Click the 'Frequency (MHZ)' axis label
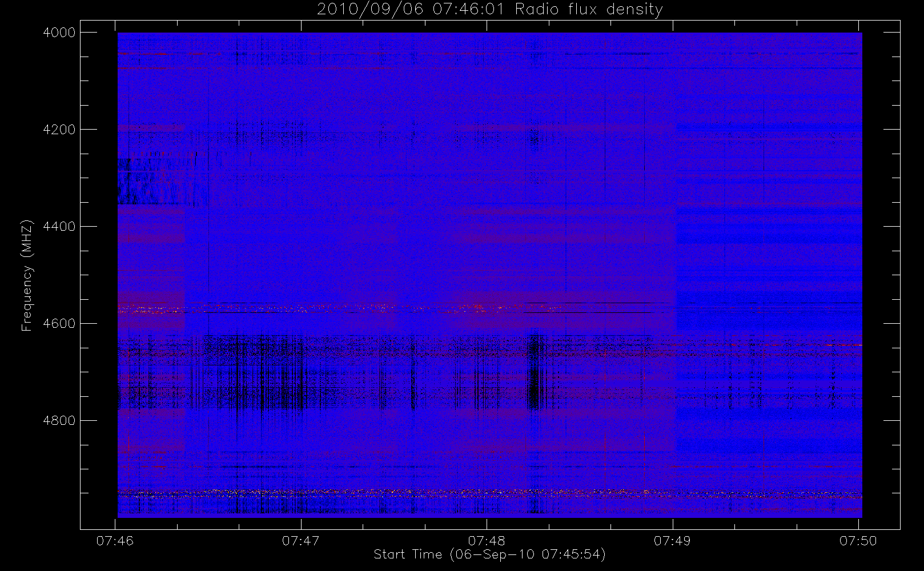The width and height of the screenshot is (924, 571). pyautogui.click(x=26, y=275)
